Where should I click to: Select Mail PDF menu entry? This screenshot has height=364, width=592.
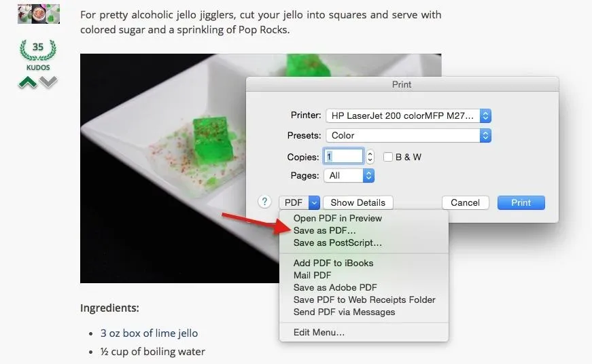[x=312, y=275]
